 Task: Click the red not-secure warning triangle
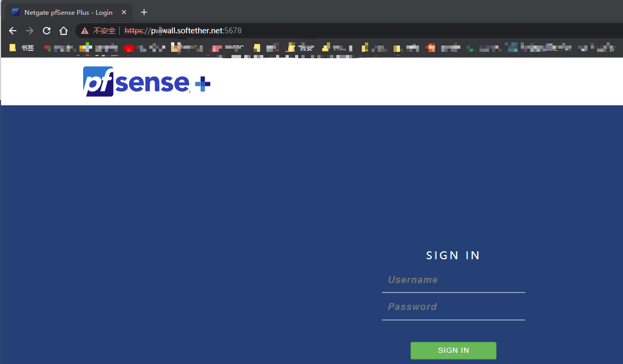[x=85, y=31]
